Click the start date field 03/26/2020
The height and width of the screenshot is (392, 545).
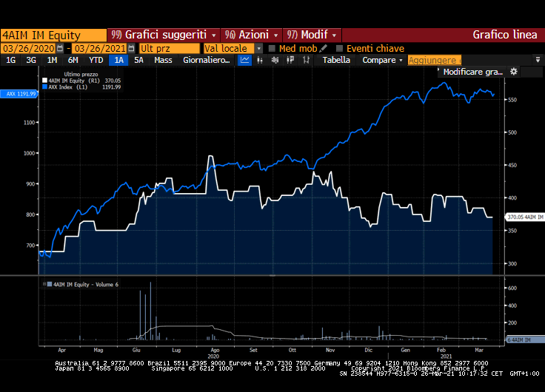point(28,48)
